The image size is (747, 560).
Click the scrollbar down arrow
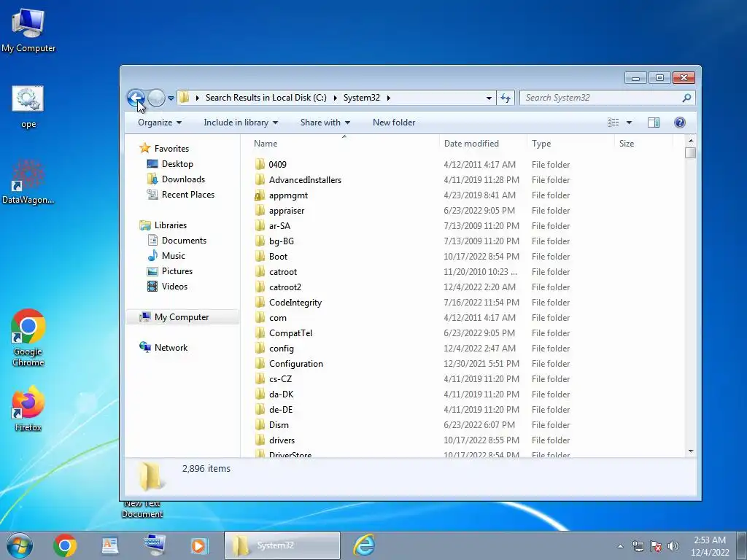691,451
